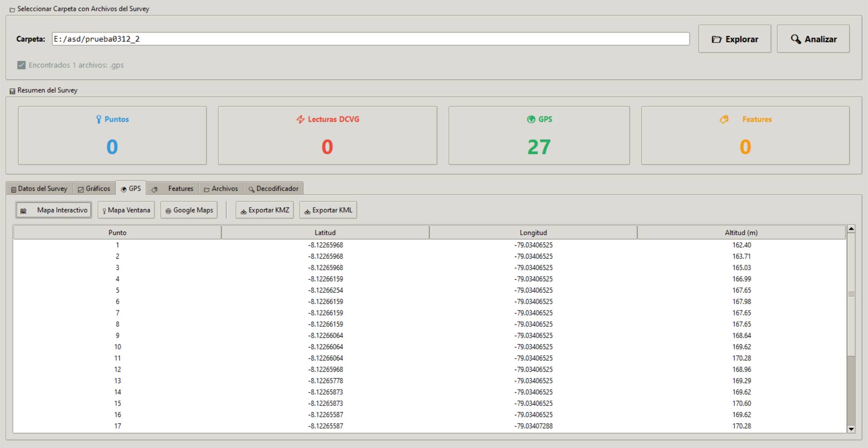
Task: Click the Carpeta path input field
Action: click(x=370, y=39)
